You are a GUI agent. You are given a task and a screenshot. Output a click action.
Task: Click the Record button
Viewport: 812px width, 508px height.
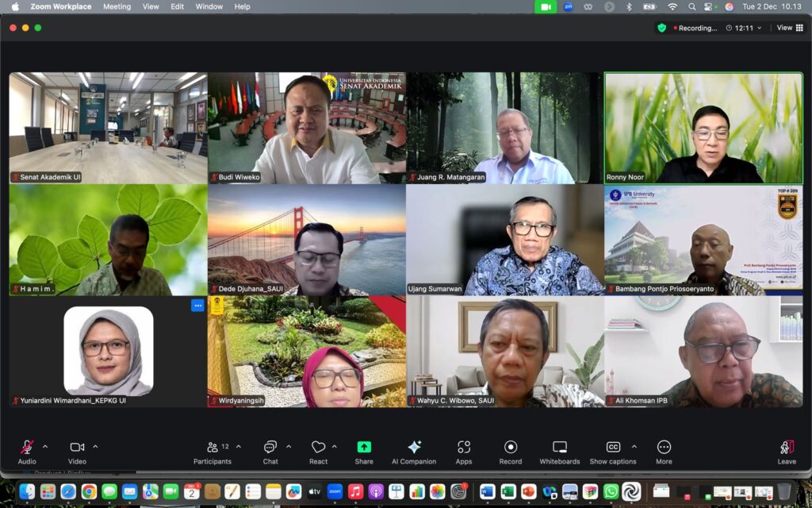point(511,448)
